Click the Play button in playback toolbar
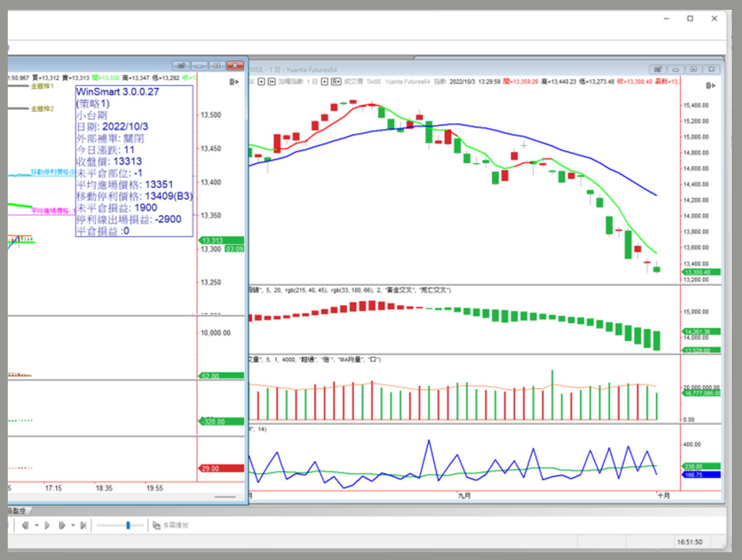 point(47,525)
